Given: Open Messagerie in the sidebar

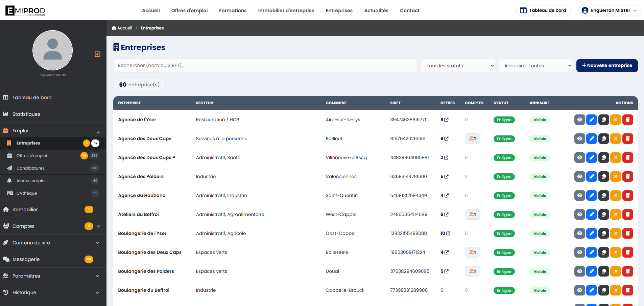Looking at the screenshot, I should 53,259.
